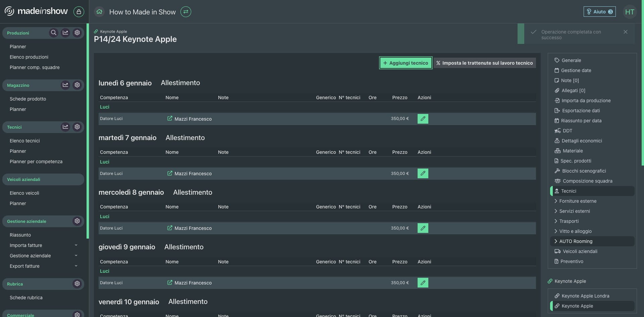This screenshot has width=644, height=317.
Task: Click Imposta le trattenute sul lavoro tecnico
Action: (485, 63)
